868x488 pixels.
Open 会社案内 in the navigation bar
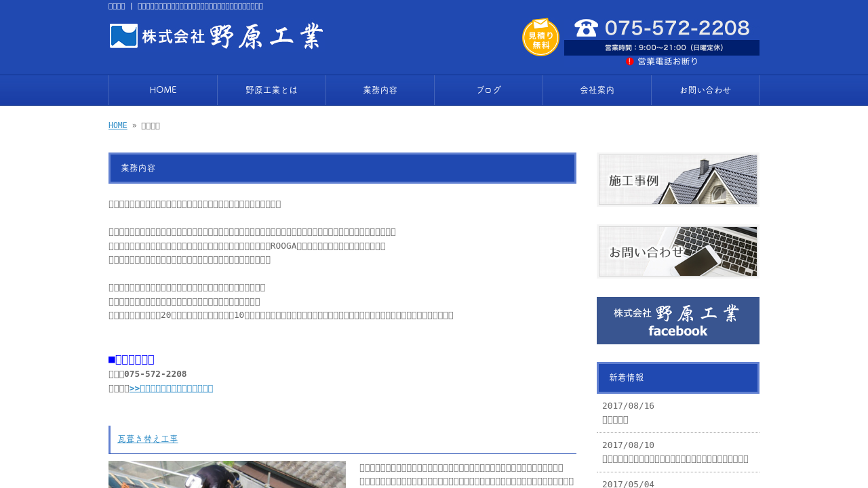tap(597, 90)
